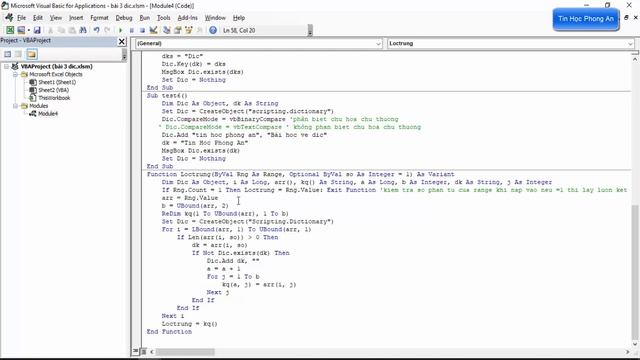Click the "Loctrung = kq()" code line
Image resolution: width=640 pixels, height=360 pixels.
[189, 324]
